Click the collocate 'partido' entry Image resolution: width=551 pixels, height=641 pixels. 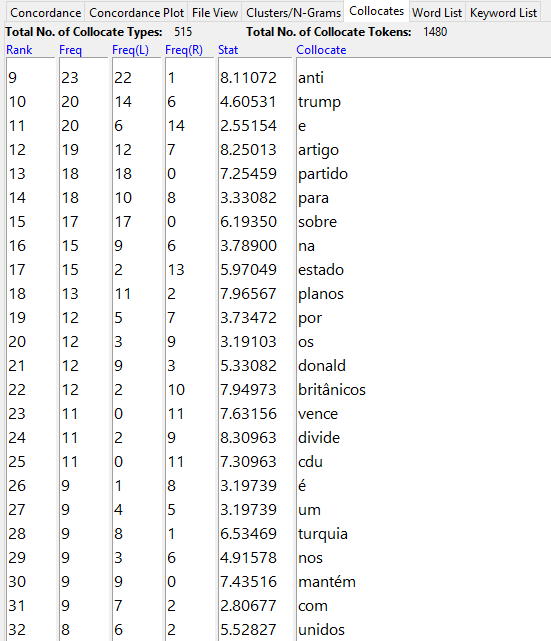click(323, 174)
